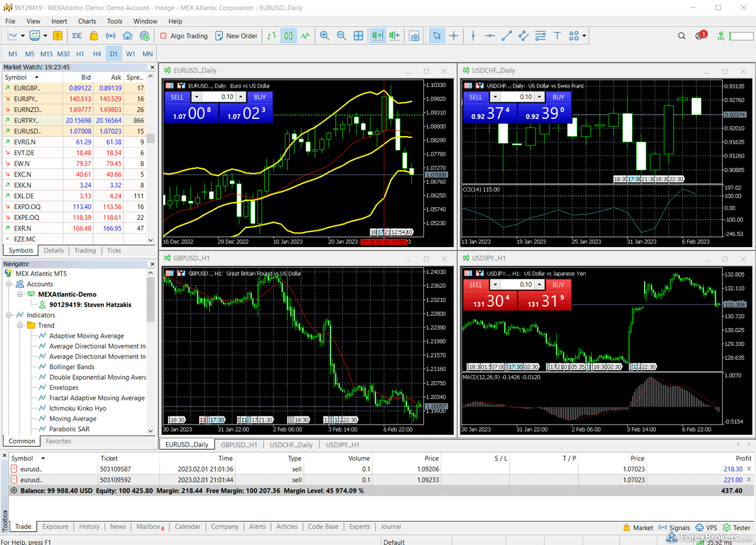Open the chart template dropdown arrow
Viewport: 756px width, 545px height.
(x=45, y=36)
